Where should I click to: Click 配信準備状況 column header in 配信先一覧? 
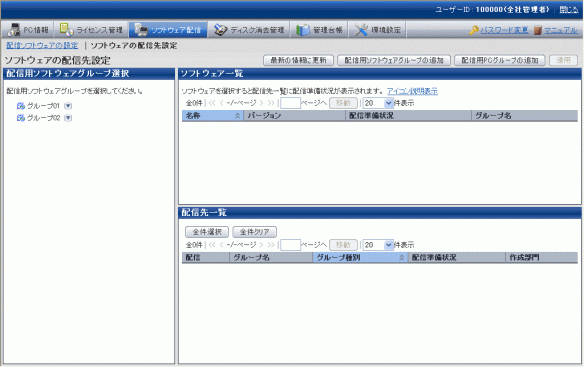(x=457, y=257)
